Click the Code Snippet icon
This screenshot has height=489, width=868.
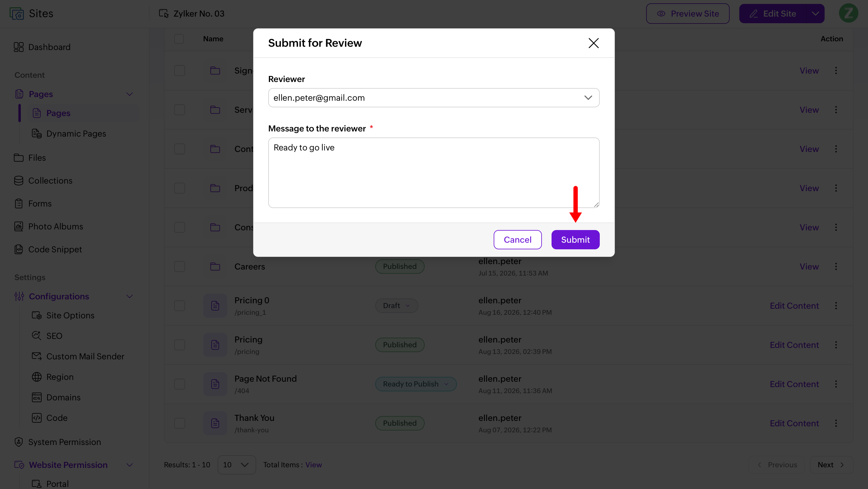coord(19,249)
